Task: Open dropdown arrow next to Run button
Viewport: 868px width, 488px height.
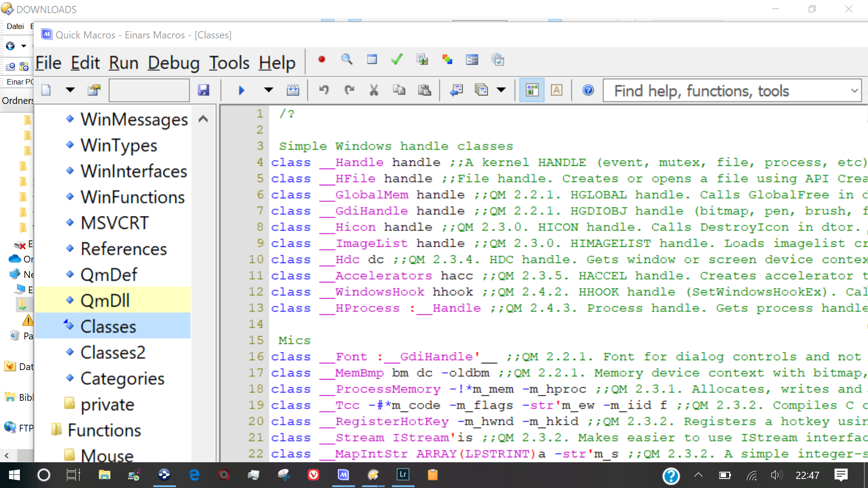Action: point(269,90)
